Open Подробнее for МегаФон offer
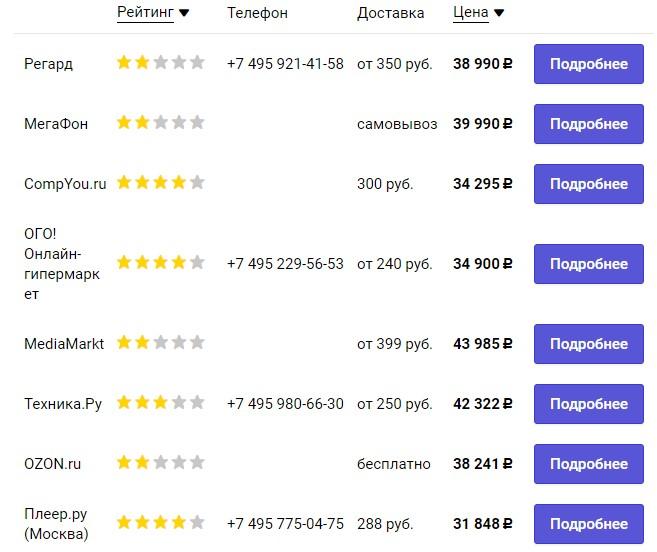Viewport: 657px width, 552px height. (x=588, y=124)
